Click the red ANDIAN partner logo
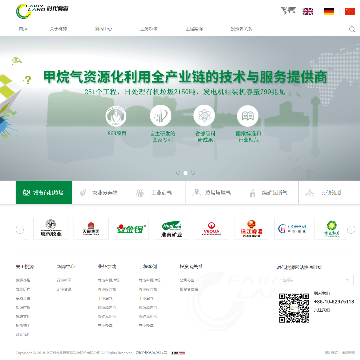Viewport: 360px width, 360px height. 211,229
